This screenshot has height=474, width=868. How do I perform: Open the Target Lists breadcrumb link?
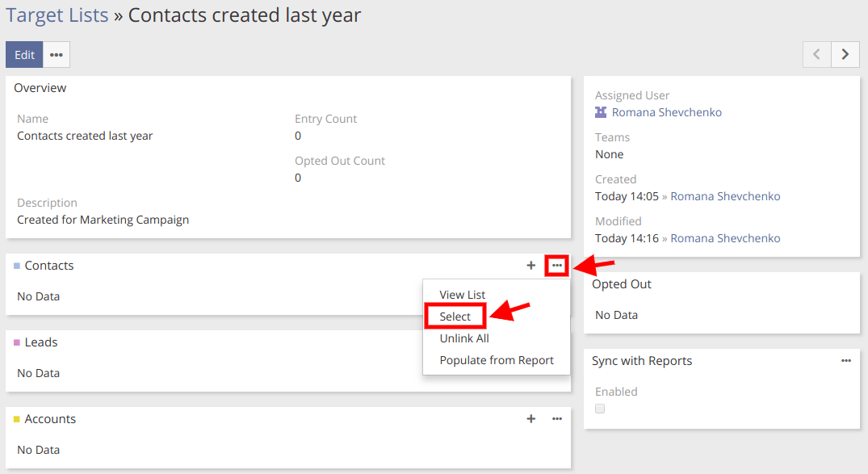tap(57, 15)
